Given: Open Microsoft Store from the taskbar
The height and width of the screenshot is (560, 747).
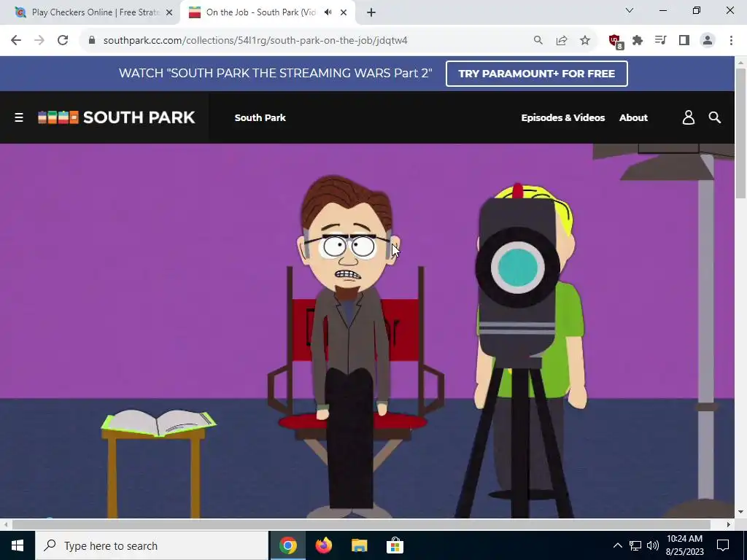Looking at the screenshot, I should tap(395, 545).
